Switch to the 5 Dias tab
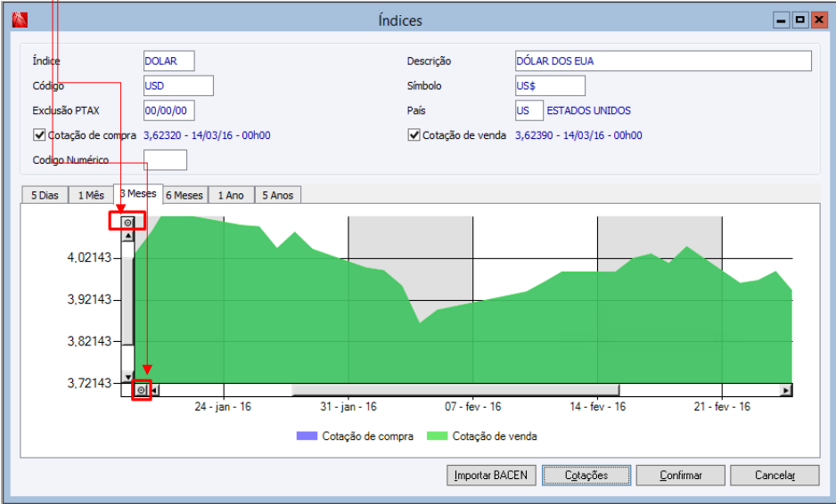This screenshot has width=836, height=504. 45,195
